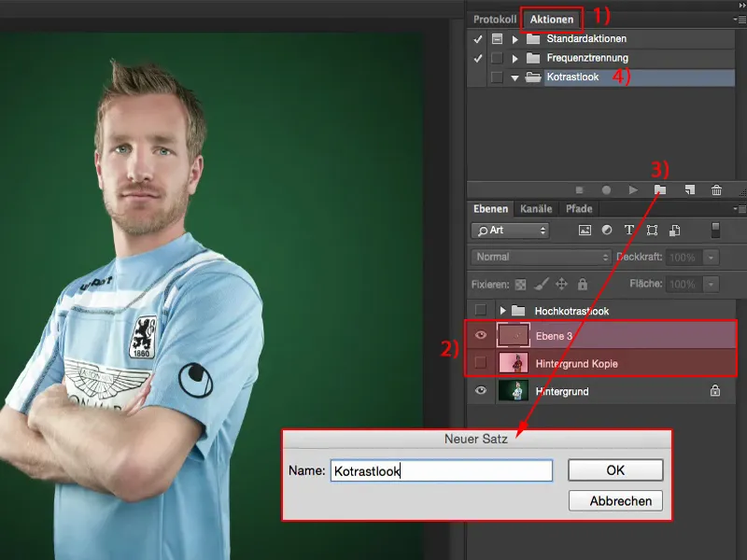Click the Standardaktionen folder icon
The image size is (747, 560).
point(533,38)
